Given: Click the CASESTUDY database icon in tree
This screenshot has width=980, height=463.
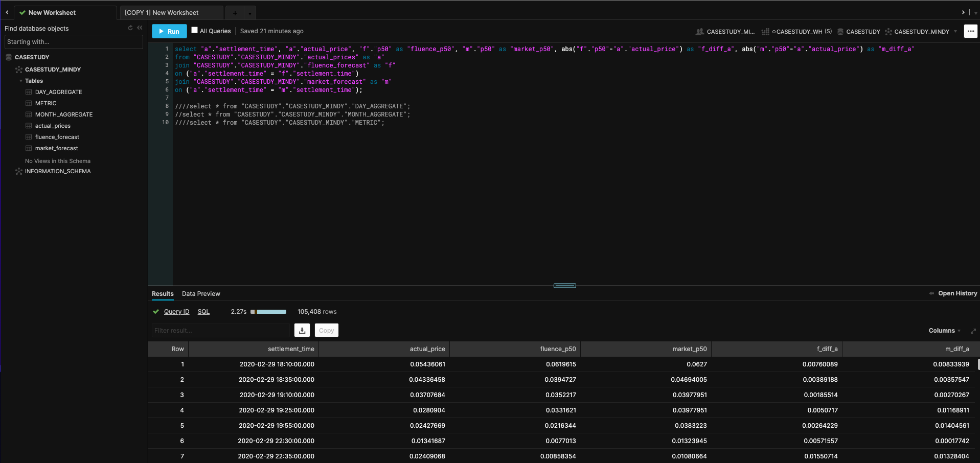Looking at the screenshot, I should (x=9, y=57).
